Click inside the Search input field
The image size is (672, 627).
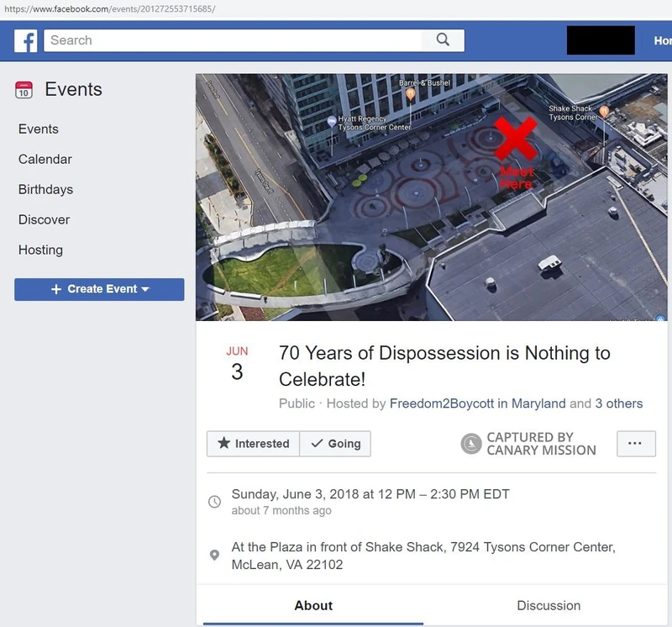coord(235,40)
